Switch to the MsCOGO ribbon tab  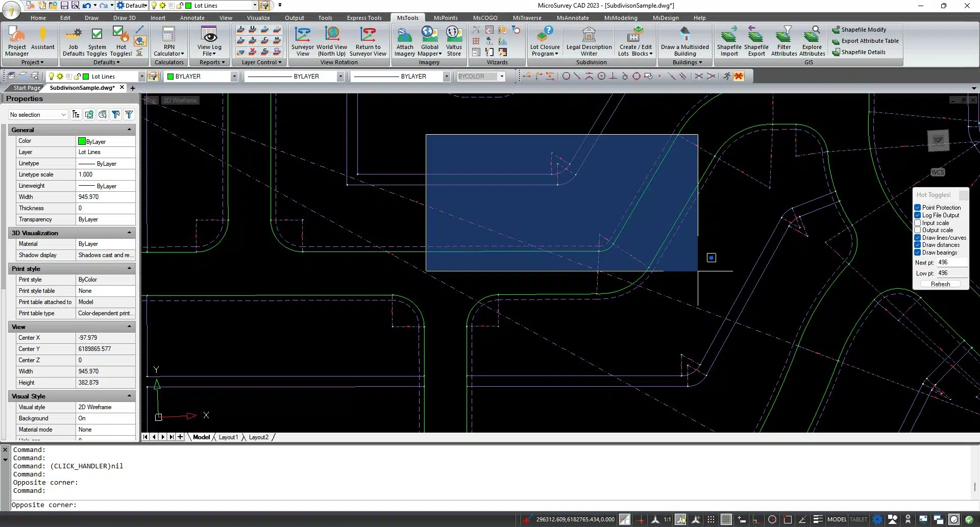point(484,18)
